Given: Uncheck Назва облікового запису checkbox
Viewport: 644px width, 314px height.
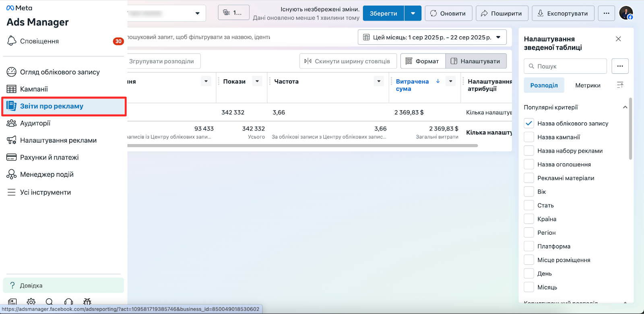Looking at the screenshot, I should [x=529, y=123].
